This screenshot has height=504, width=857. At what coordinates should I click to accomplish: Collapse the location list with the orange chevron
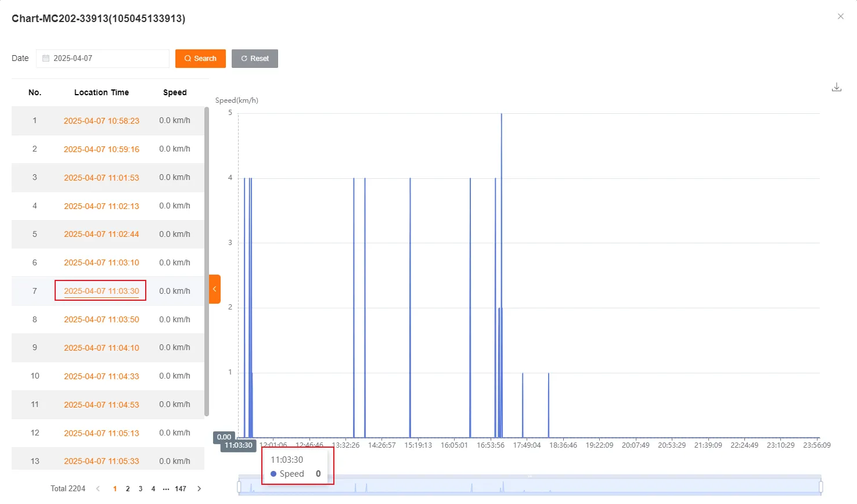click(214, 289)
